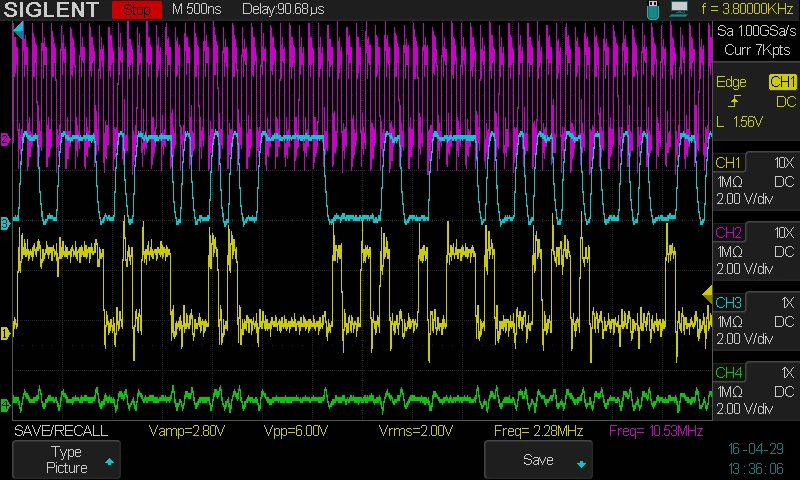Image resolution: width=800 pixels, height=480 pixels.
Task: Click the trigger level L 1.56V
Action: [x=740, y=122]
